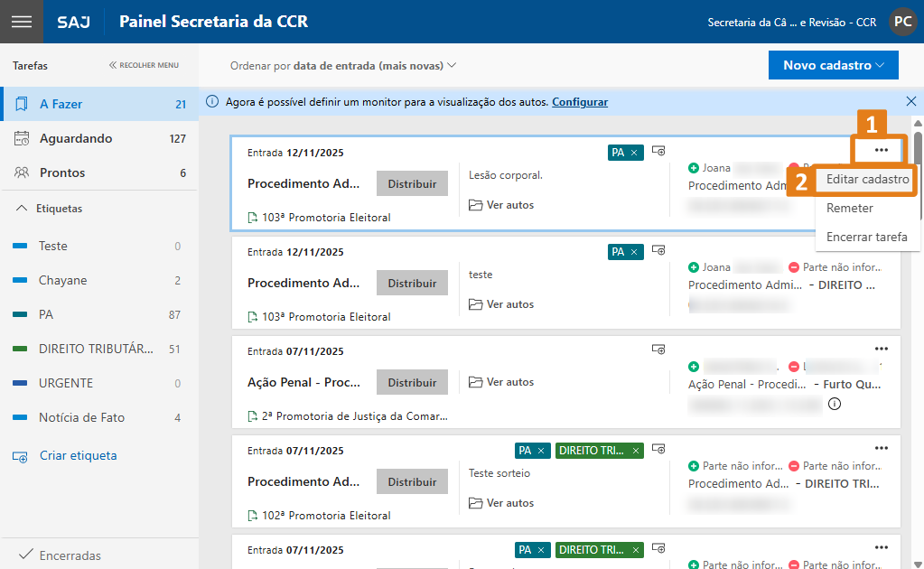Open the sort by data de entrada dropdown
The image size is (924, 569).
point(343,66)
